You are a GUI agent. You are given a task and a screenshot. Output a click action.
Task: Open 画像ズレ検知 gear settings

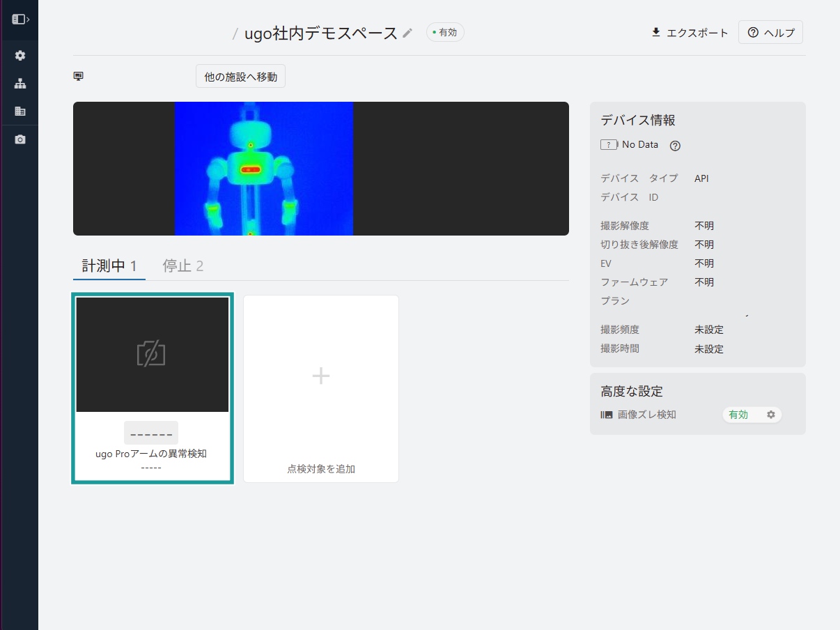771,415
